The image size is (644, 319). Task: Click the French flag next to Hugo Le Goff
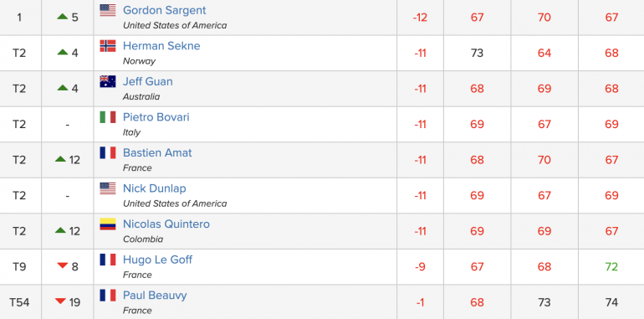(x=108, y=260)
